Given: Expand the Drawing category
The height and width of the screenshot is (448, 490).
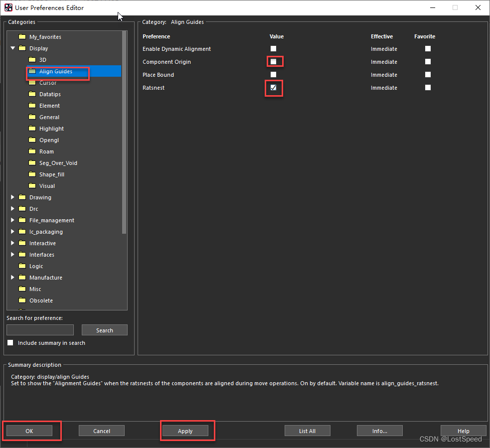Looking at the screenshot, I should (x=12, y=197).
